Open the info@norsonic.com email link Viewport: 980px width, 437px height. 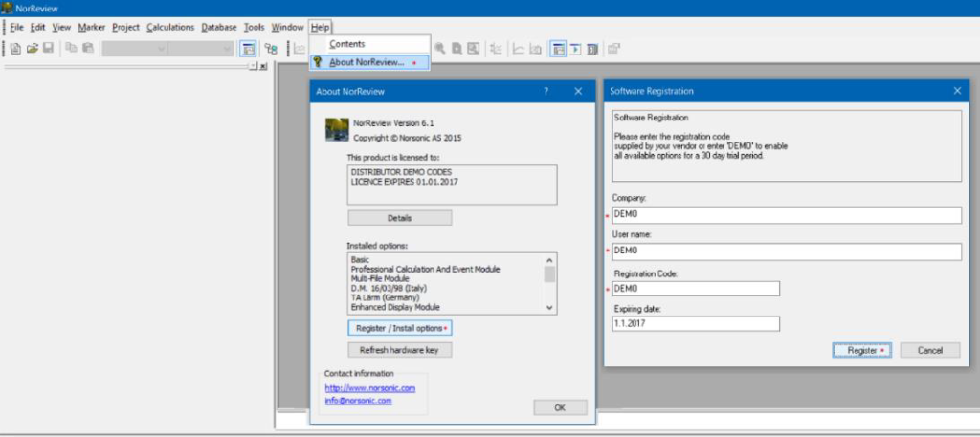point(358,401)
